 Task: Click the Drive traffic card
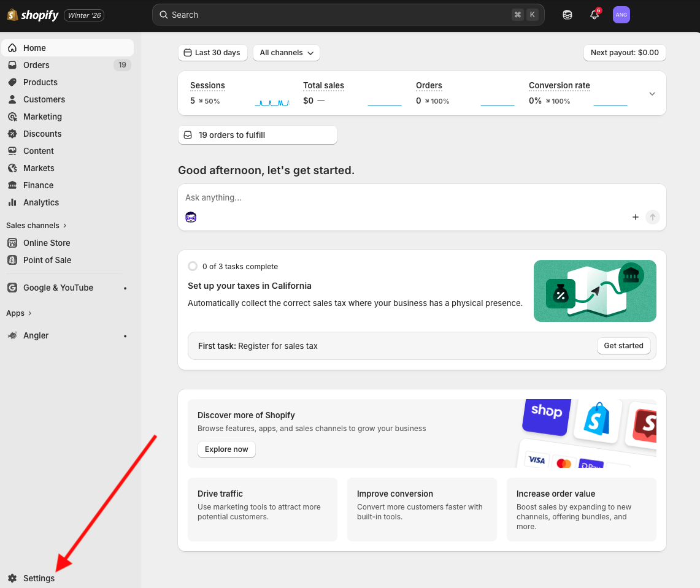[263, 510]
